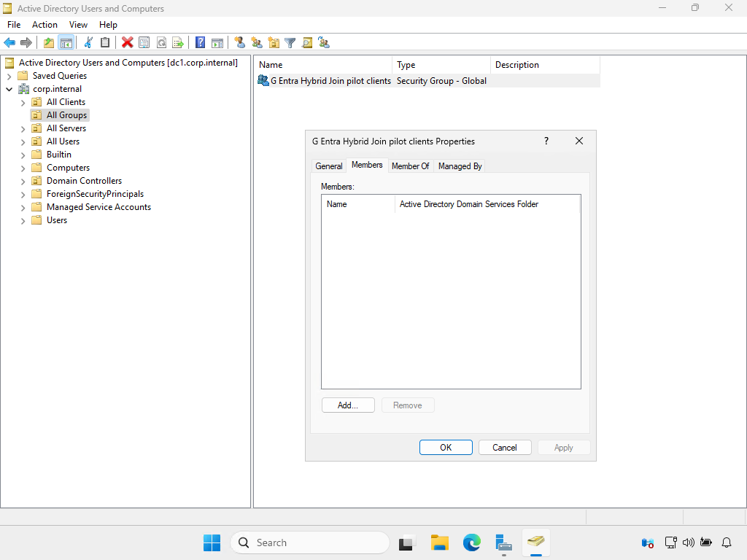Toggle Show/Hide Console Tree button
The height and width of the screenshot is (560, 747).
tap(66, 43)
